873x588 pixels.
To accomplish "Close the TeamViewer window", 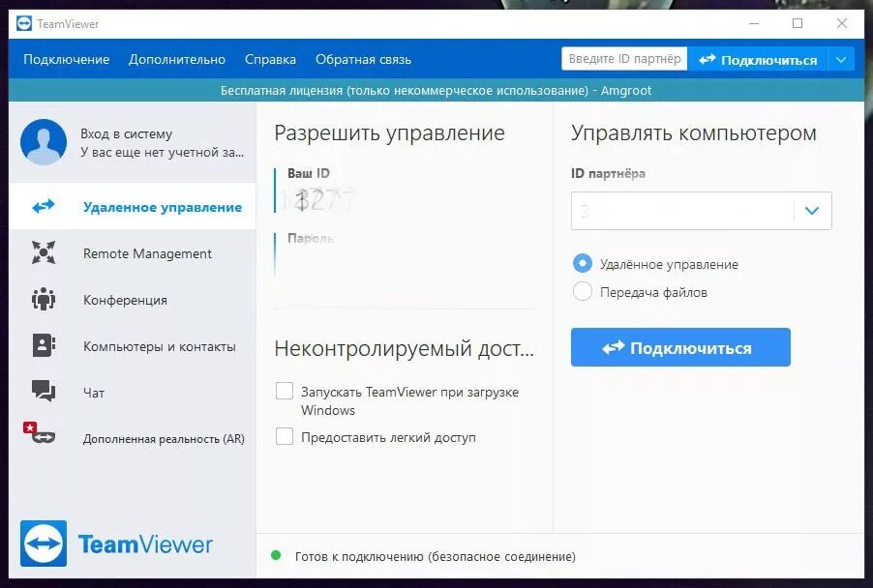I will 842,23.
